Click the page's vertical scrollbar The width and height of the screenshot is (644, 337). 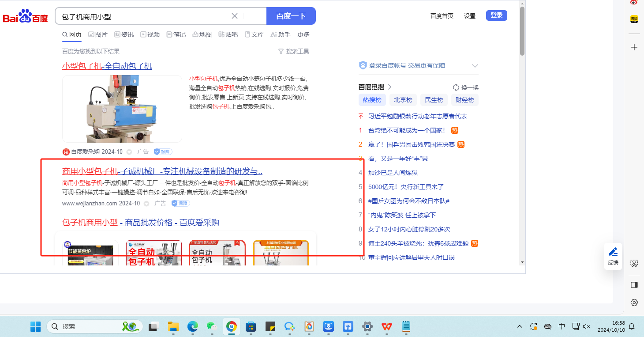tap(522, 31)
